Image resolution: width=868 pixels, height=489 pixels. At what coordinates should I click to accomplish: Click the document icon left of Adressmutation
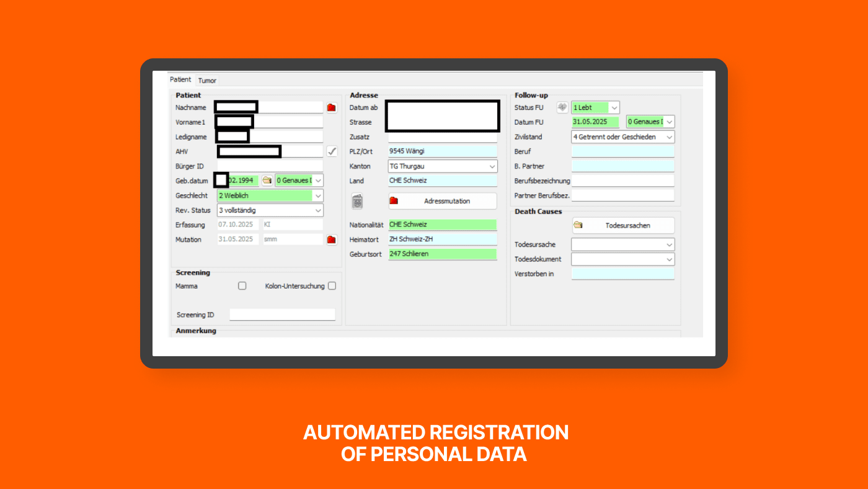(357, 202)
